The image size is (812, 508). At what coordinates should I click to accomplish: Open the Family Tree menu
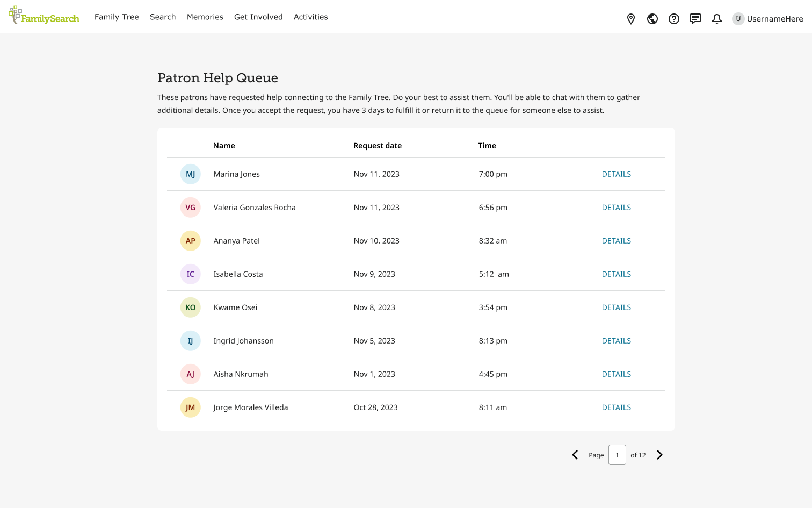(117, 17)
